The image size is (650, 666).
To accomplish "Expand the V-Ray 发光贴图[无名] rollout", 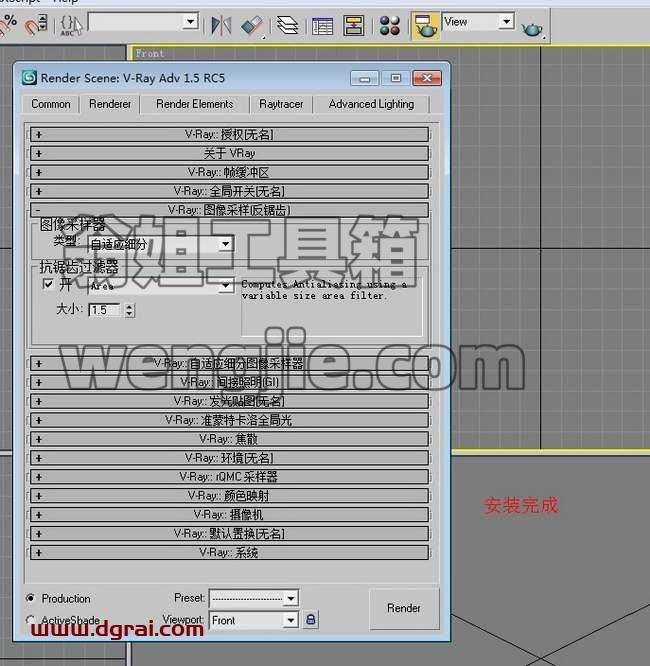I will click(229, 401).
